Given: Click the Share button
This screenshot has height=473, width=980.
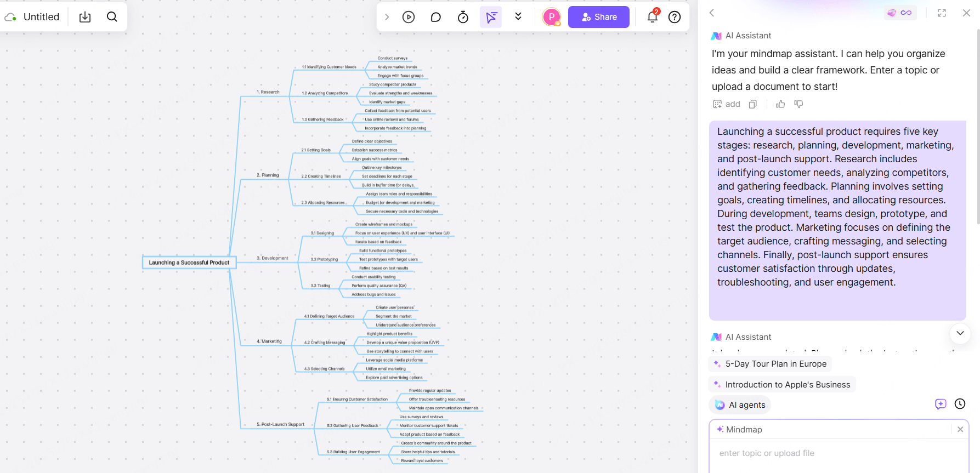Looking at the screenshot, I should (599, 17).
